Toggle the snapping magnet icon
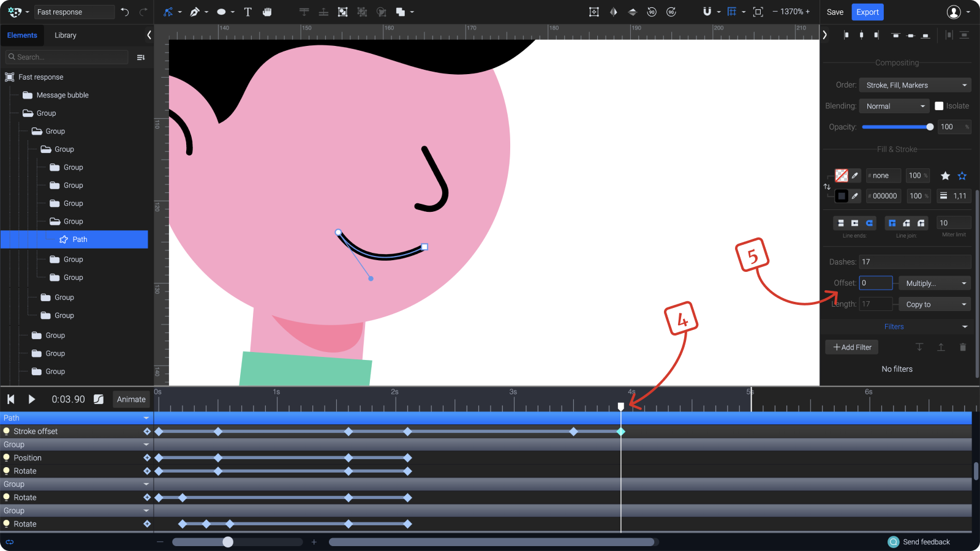Screen dimensions: 980x551 [707, 12]
